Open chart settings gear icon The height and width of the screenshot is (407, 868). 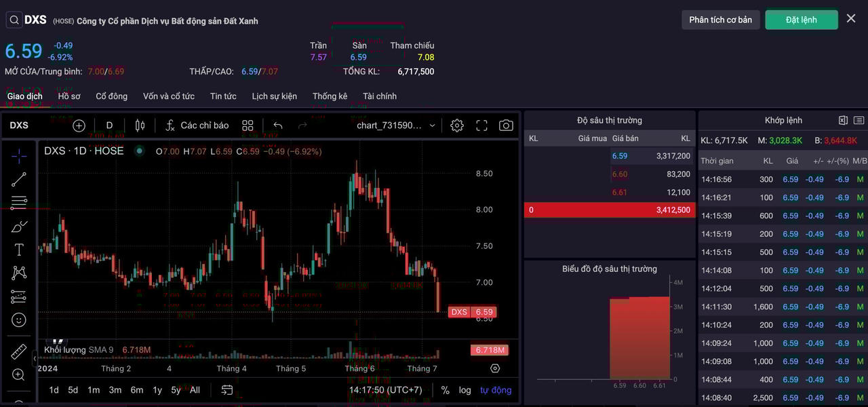(457, 125)
